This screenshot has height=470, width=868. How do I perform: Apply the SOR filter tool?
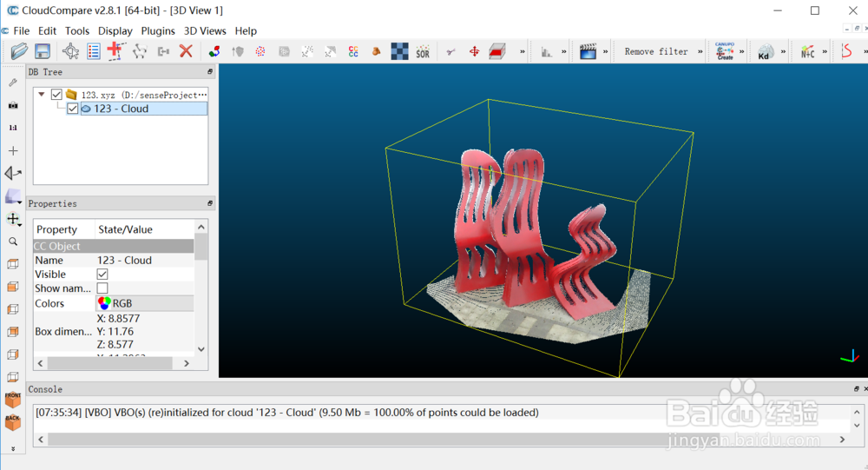(x=423, y=51)
